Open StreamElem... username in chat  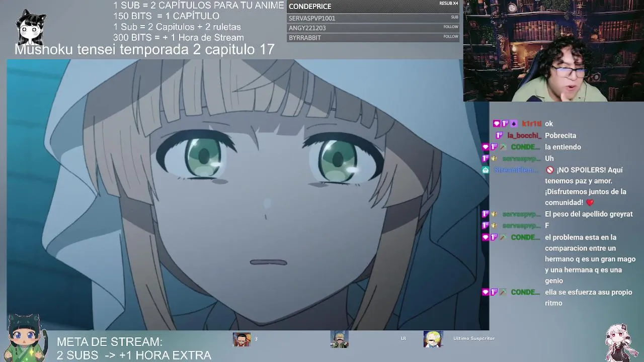[517, 170]
